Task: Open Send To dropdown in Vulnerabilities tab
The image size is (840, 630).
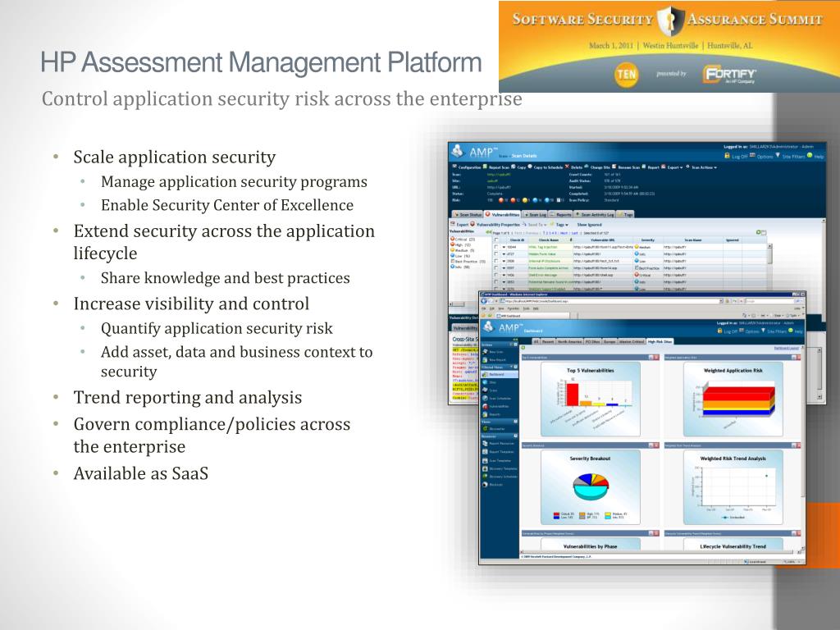Action: (x=534, y=225)
